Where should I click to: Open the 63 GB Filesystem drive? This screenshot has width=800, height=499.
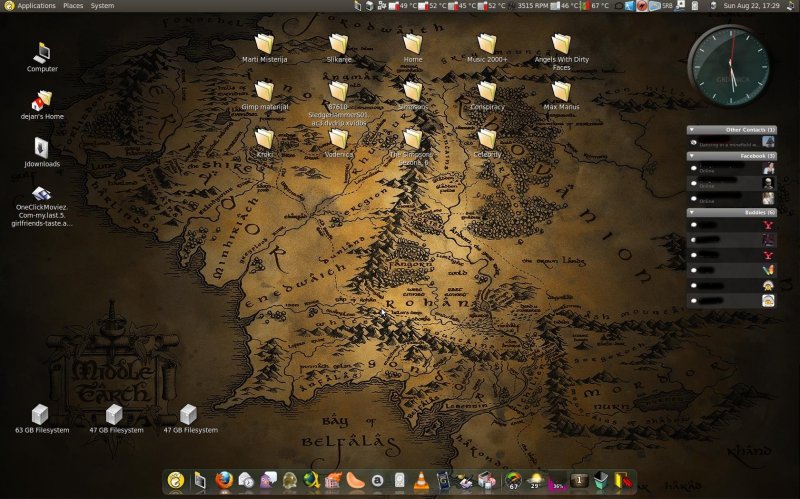click(41, 414)
